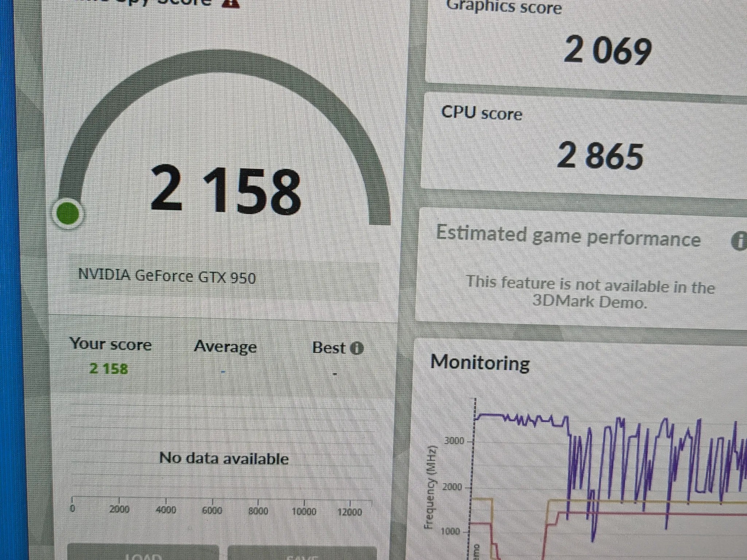
Task: Click the CPU score label
Action: 482,113
